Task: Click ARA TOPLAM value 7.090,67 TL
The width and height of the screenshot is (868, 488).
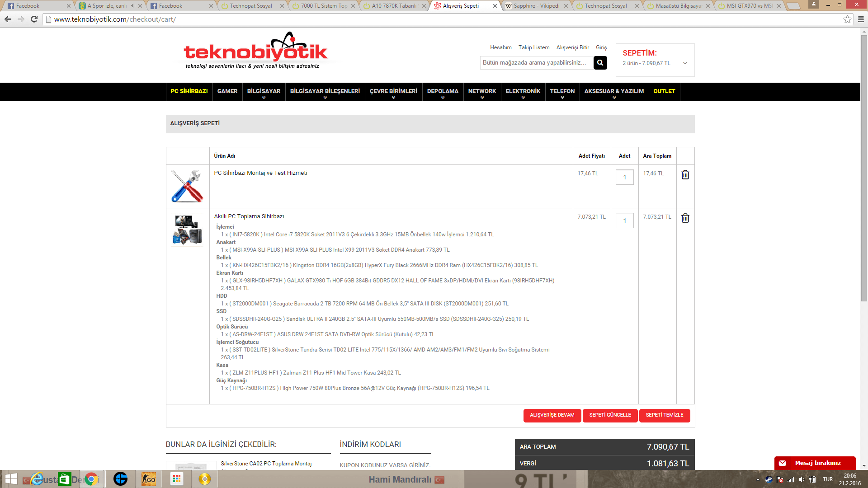Action: (668, 447)
